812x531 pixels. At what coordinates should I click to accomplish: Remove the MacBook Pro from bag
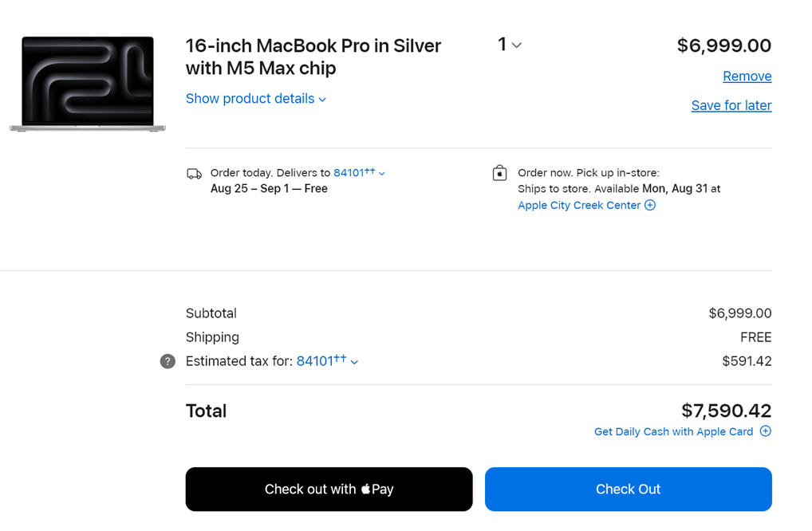click(747, 76)
